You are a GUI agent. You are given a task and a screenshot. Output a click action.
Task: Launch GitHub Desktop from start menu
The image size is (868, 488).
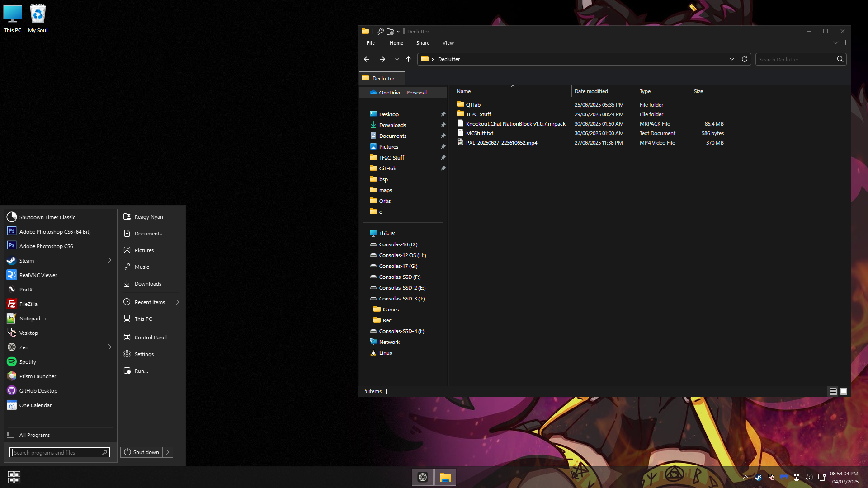(60, 391)
